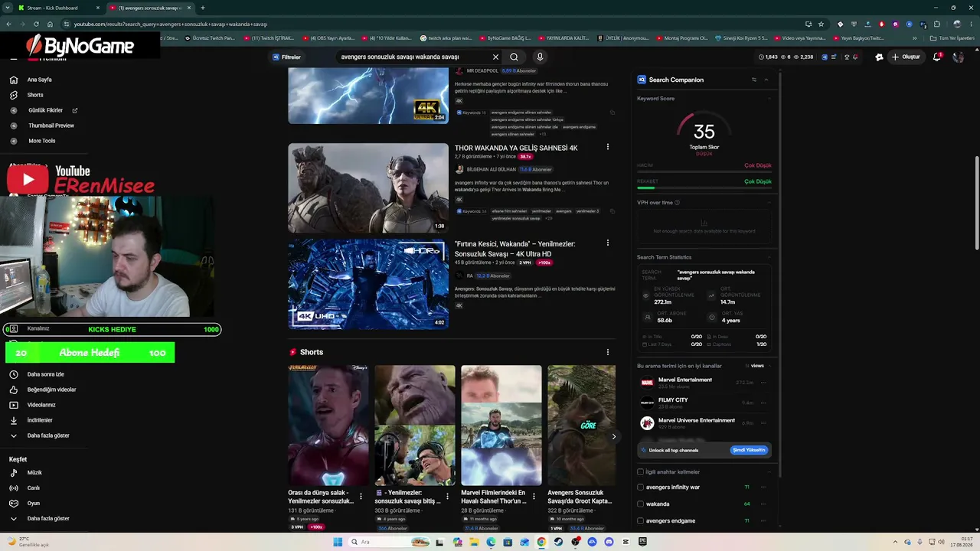Click Şimdi Yükseltin upgrade button
The height and width of the screenshot is (551, 980).
coord(748,450)
